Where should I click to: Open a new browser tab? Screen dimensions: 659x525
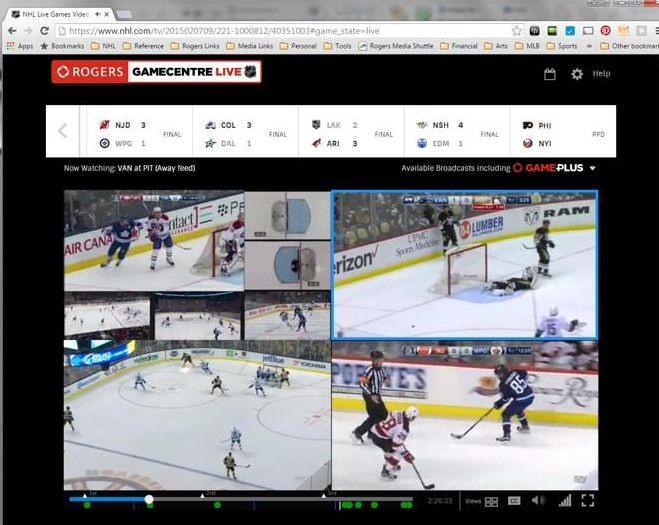click(x=124, y=14)
